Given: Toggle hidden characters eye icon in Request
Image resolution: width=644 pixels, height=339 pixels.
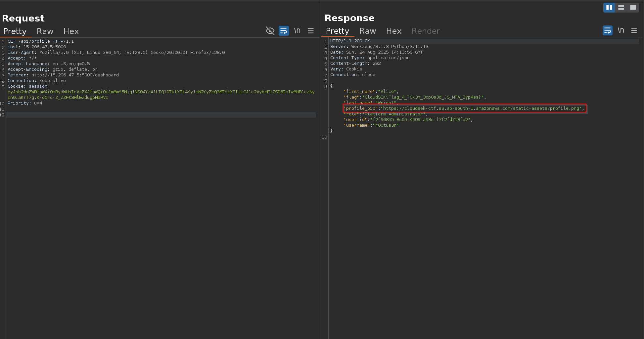Looking at the screenshot, I should pyautogui.click(x=270, y=31).
